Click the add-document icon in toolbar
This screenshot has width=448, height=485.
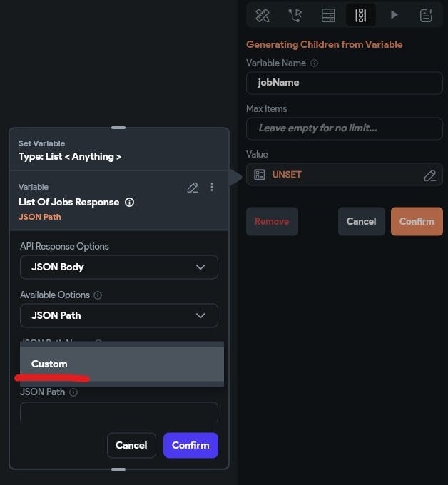pos(427,15)
